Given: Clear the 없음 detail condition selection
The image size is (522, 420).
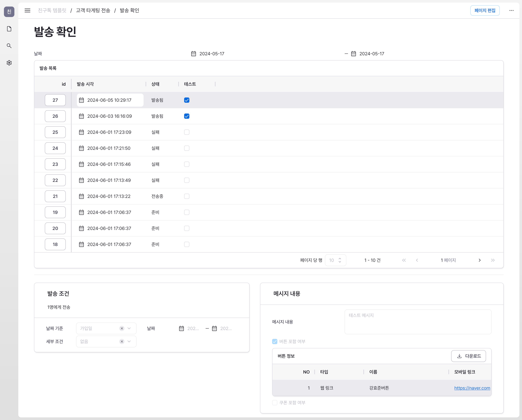Looking at the screenshot, I should point(122,341).
